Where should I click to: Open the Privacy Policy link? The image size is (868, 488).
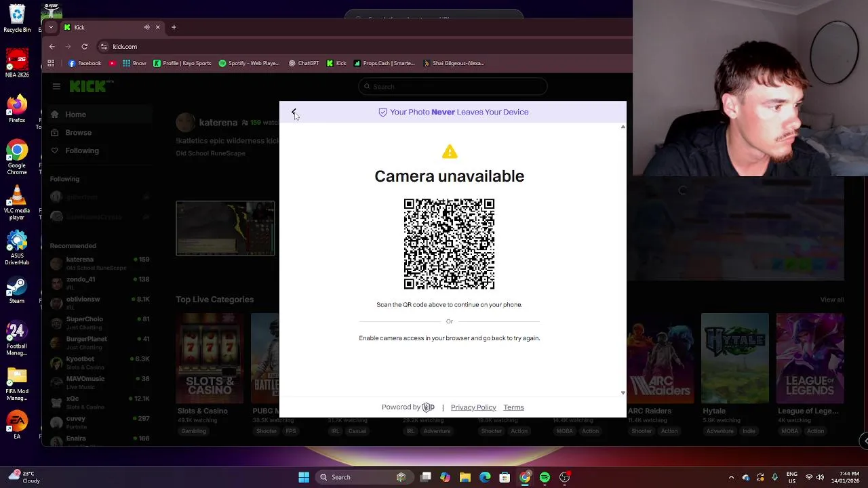(x=473, y=407)
